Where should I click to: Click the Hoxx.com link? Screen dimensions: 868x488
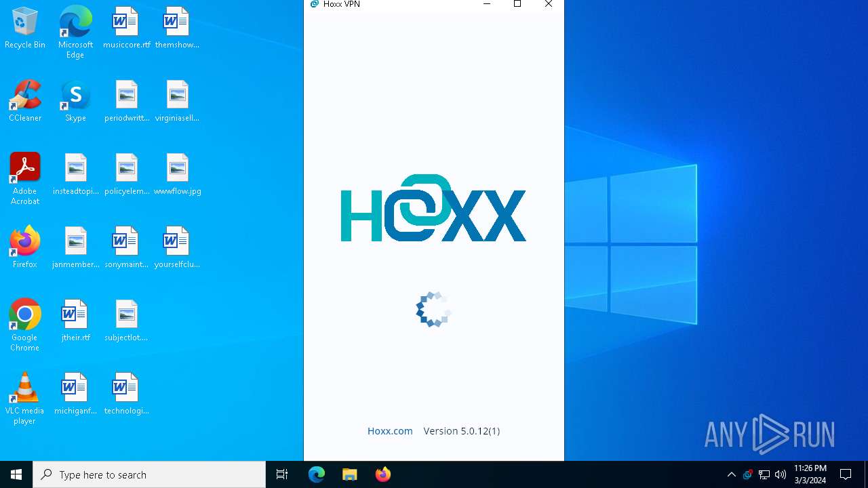click(x=390, y=431)
